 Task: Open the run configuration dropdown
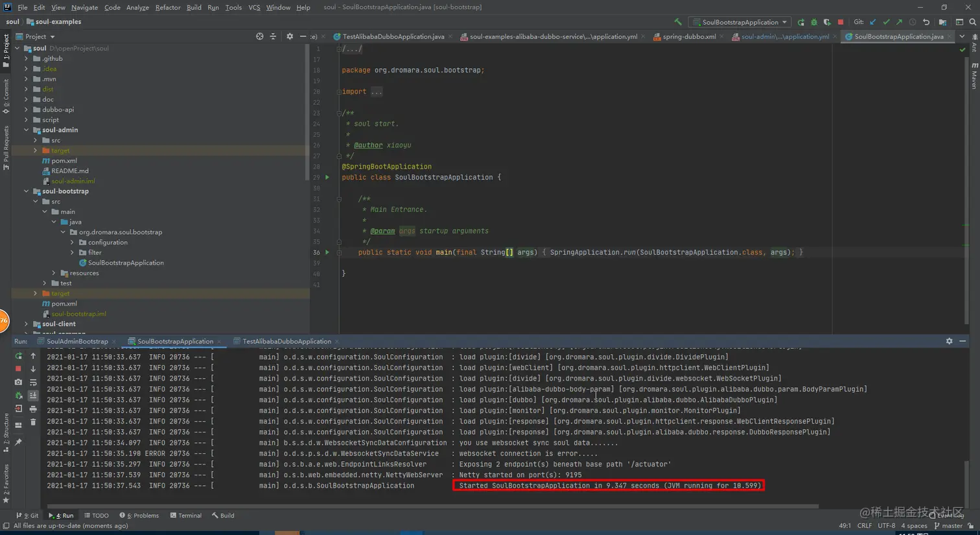740,22
